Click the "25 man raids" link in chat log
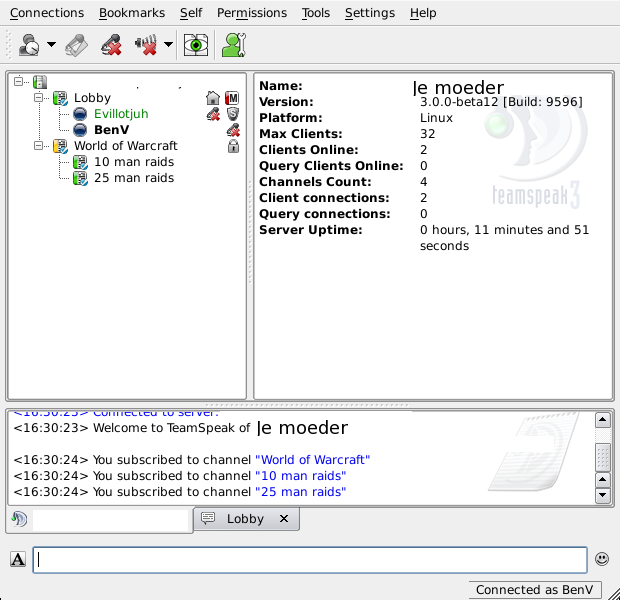This screenshot has width=620, height=600. (301, 492)
